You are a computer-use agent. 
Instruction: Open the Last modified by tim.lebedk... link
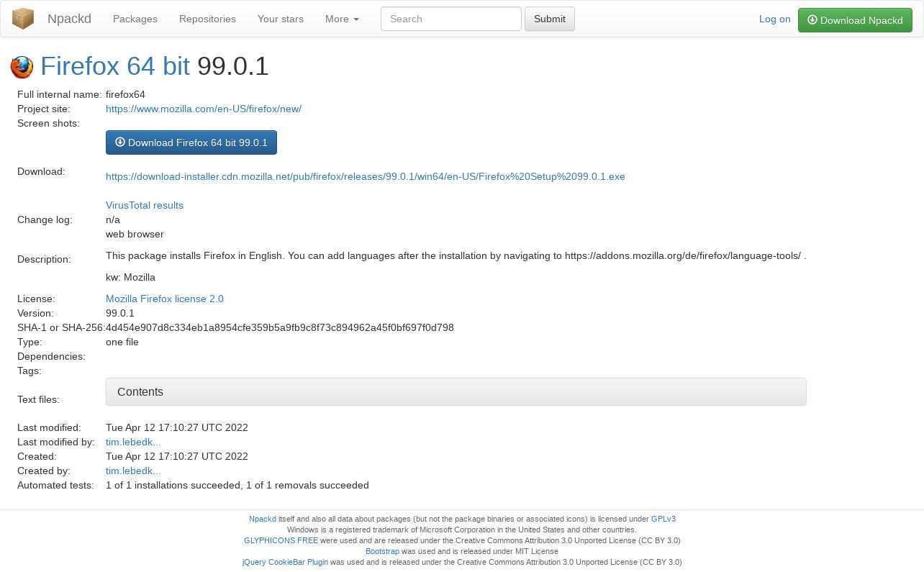(x=133, y=442)
